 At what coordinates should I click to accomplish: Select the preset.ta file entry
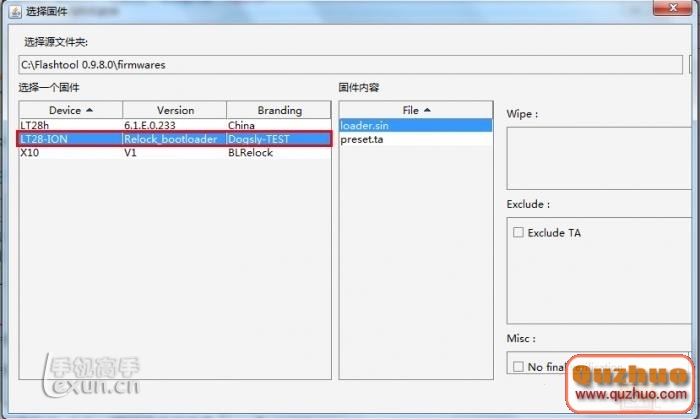click(x=416, y=139)
